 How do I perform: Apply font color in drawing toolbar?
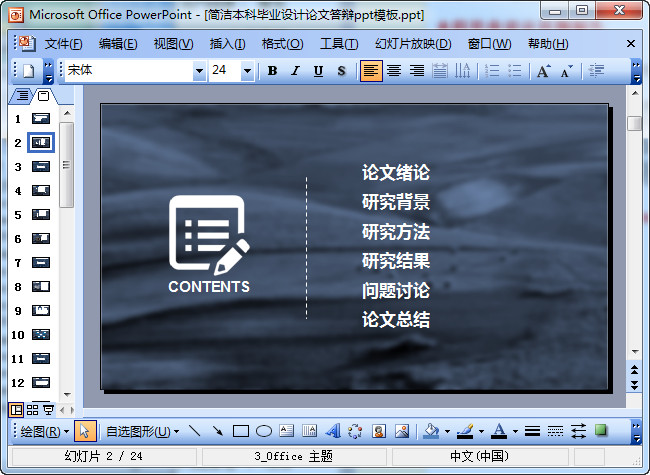pyautogui.click(x=499, y=431)
